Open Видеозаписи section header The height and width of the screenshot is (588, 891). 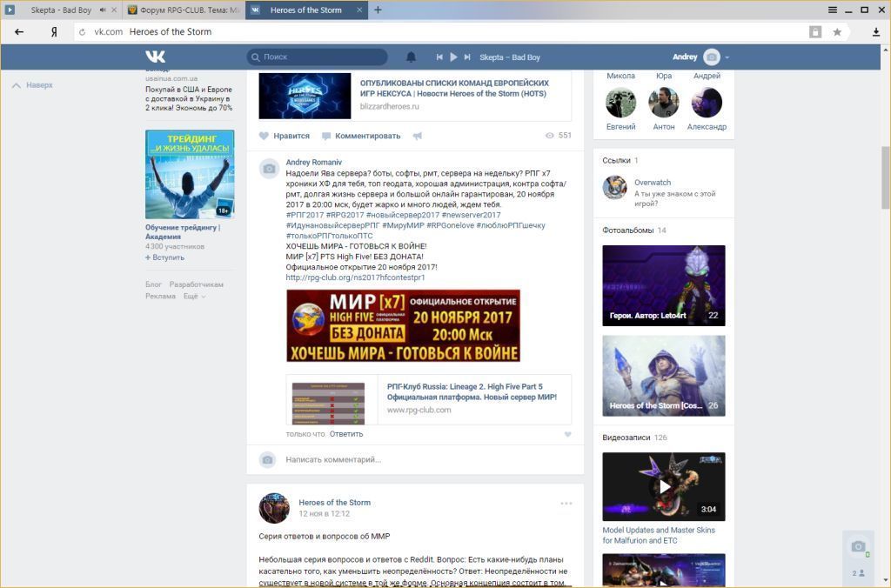pyautogui.click(x=626, y=438)
